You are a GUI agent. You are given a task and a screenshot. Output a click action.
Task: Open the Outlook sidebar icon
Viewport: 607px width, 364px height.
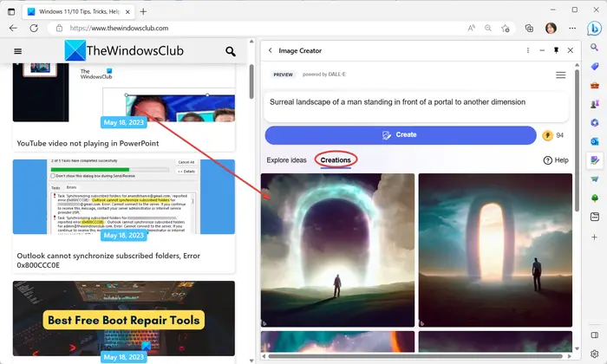click(x=595, y=141)
